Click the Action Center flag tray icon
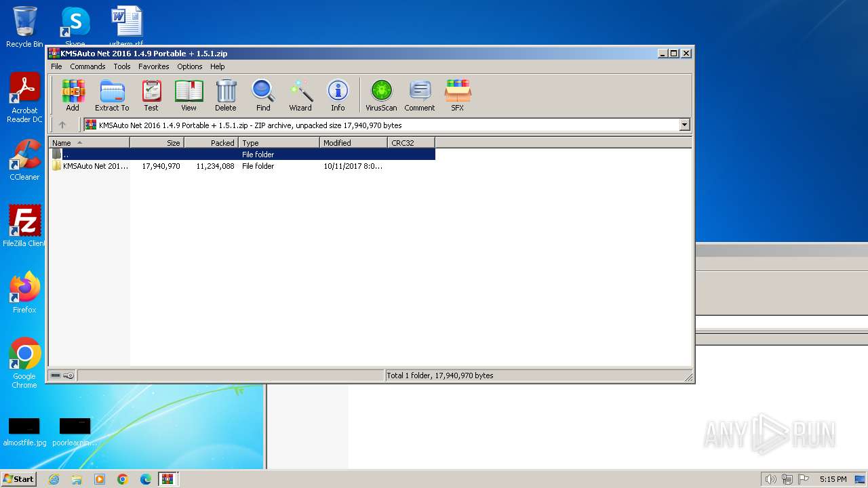This screenshot has height=488, width=868. 804,479
